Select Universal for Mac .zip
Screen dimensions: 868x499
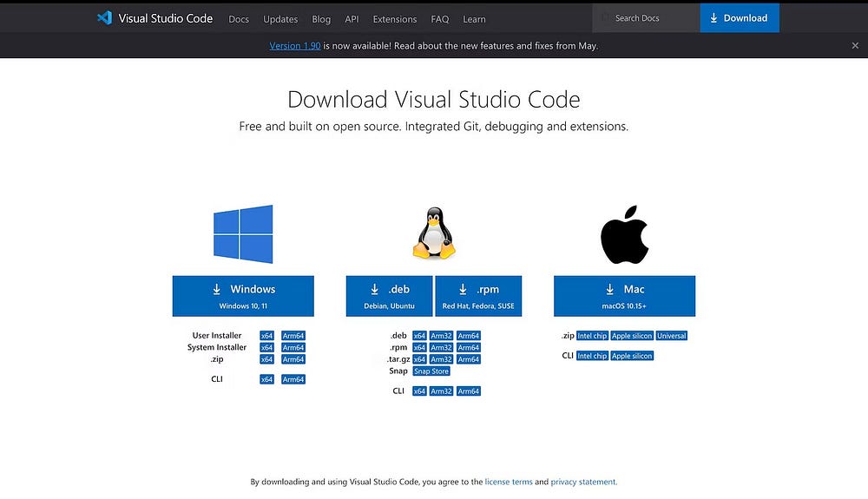pos(672,336)
